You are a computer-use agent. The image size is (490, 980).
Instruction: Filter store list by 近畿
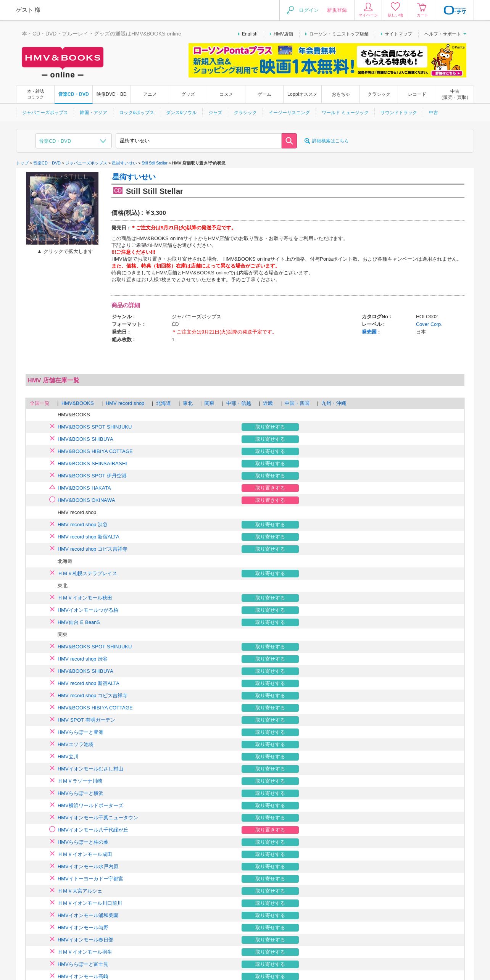pos(268,403)
